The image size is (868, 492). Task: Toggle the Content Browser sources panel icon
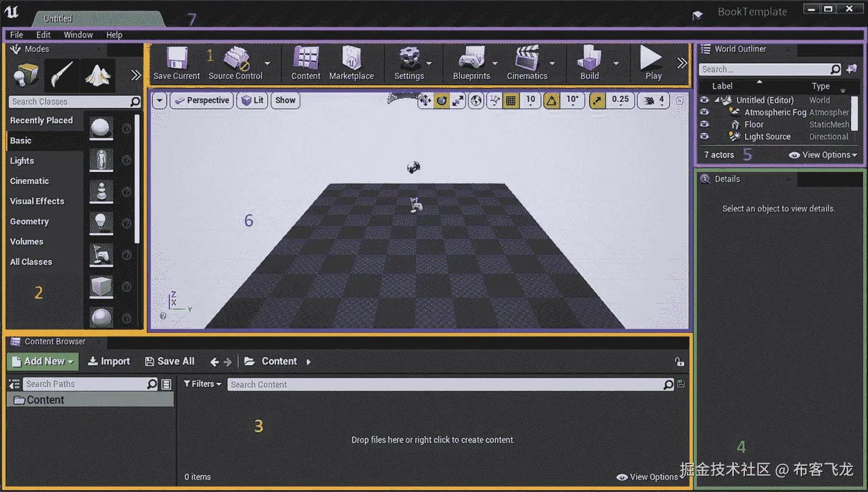(x=14, y=384)
